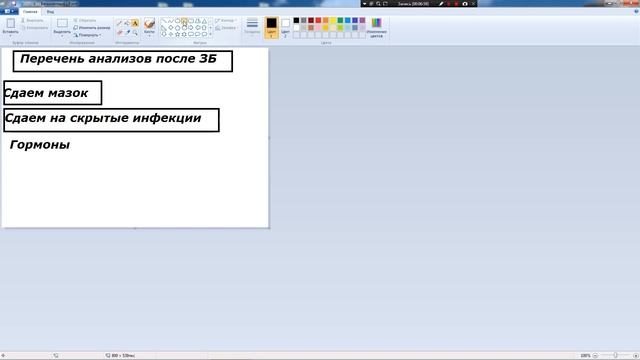Open the Rotate (Повернуть) dropdown
Image resolution: width=640 pixels, height=360 pixels.
point(87,35)
